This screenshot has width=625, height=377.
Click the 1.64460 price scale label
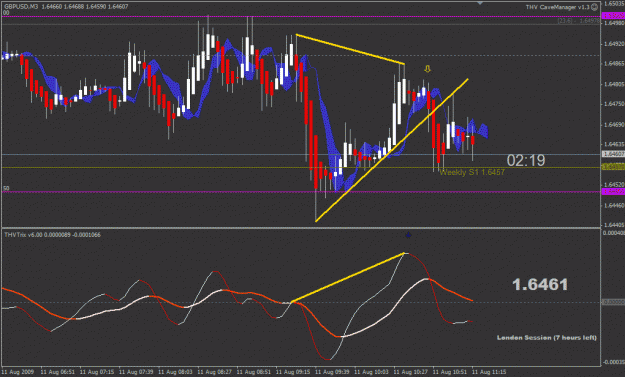click(614, 205)
